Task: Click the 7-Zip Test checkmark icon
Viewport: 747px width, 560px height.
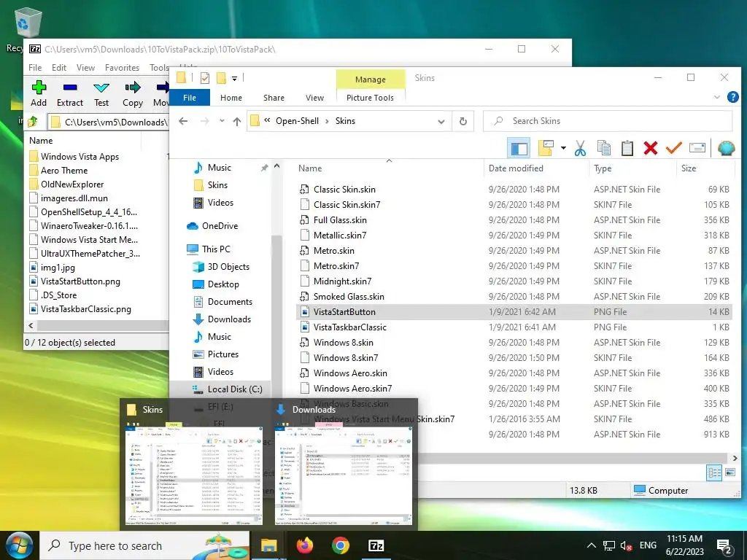Action: 101,87
